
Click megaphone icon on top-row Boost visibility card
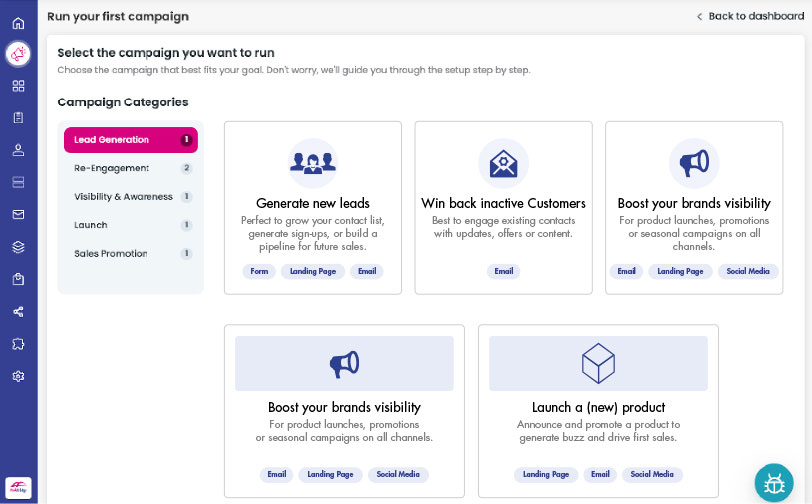[694, 163]
